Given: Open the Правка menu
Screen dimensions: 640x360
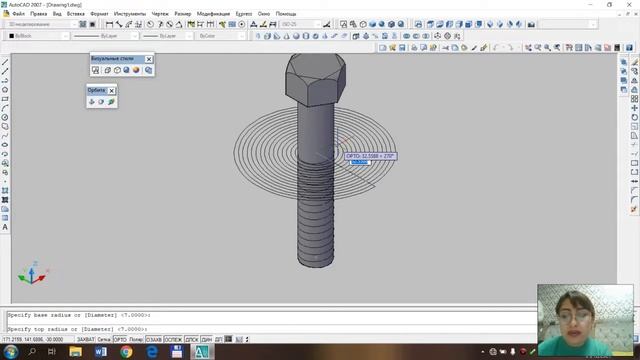Looking at the screenshot, I should pos(38,14).
